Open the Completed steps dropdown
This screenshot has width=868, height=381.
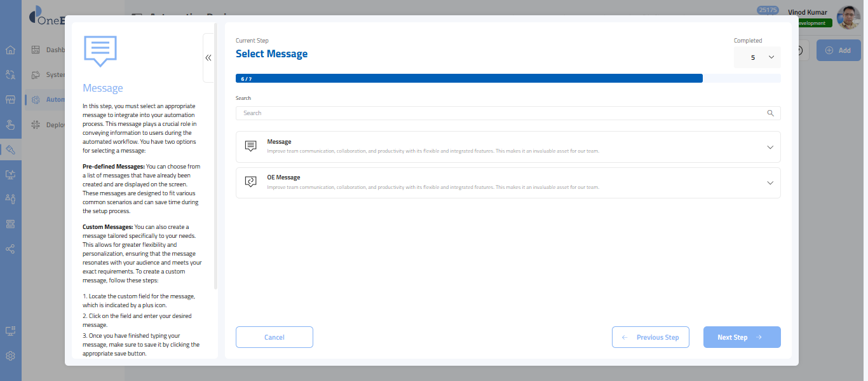tap(757, 57)
